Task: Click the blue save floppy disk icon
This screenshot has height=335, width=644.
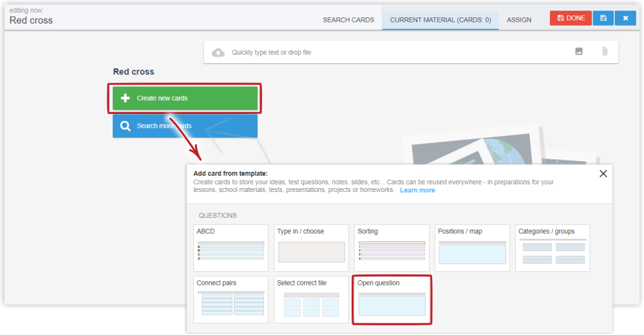Action: 603,18
